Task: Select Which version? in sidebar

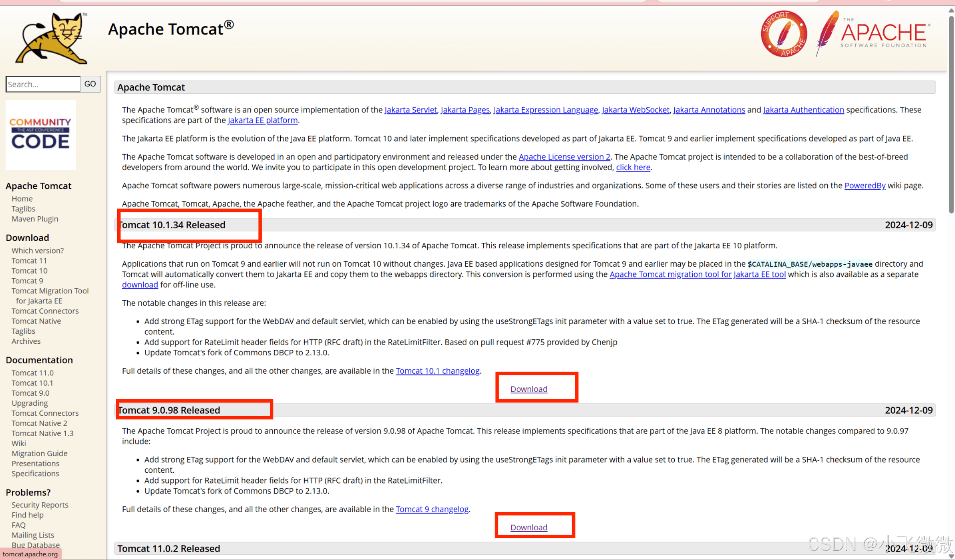Action: click(x=38, y=251)
